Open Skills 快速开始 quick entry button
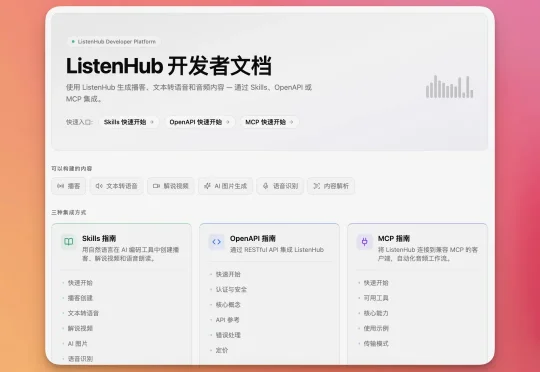 point(129,122)
